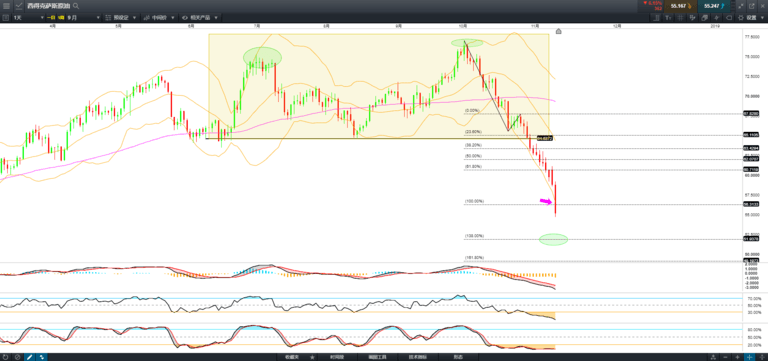The width and height of the screenshot is (768, 361).
Task: Open the product search magnifier
Action: click(x=76, y=6)
